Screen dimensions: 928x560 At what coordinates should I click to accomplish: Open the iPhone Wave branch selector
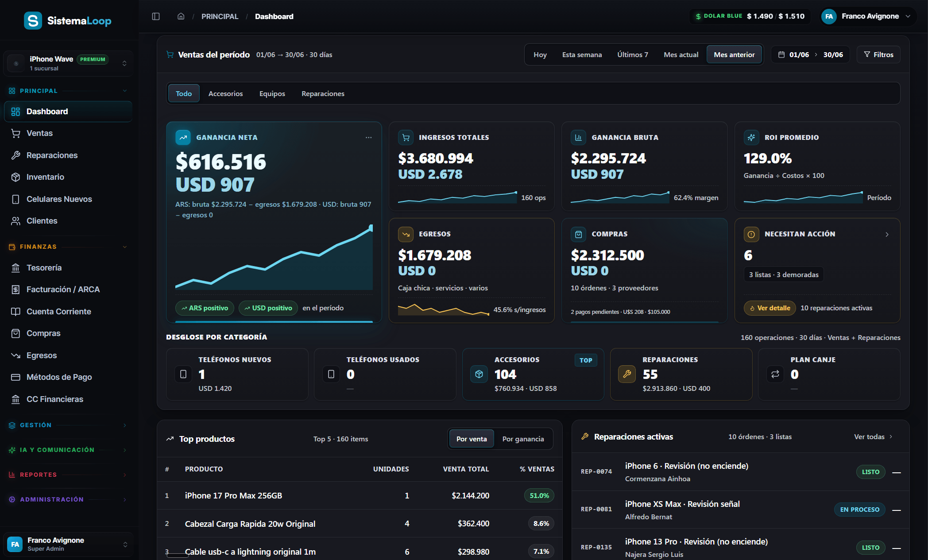point(68,63)
